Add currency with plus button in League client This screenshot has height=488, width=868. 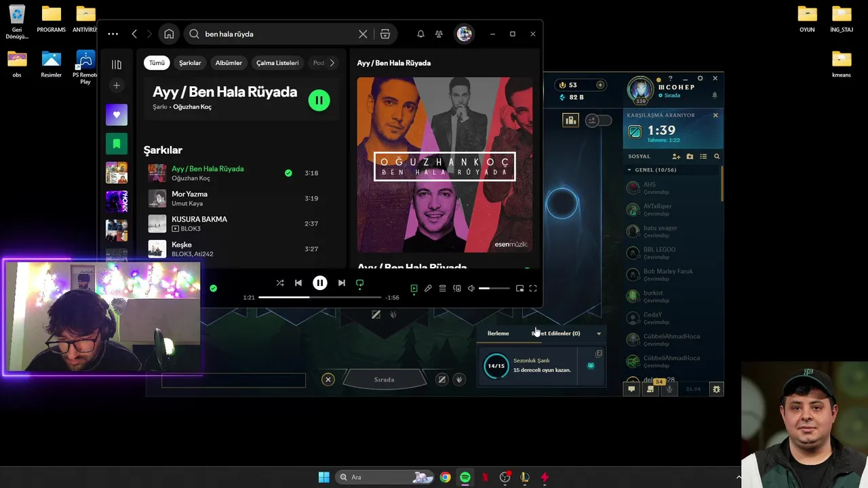pos(600,85)
